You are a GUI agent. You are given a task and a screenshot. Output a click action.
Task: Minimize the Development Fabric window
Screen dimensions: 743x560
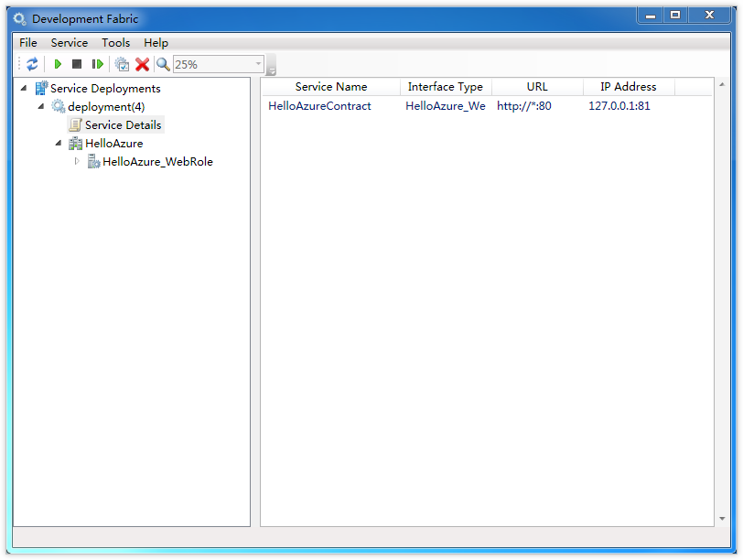click(650, 16)
